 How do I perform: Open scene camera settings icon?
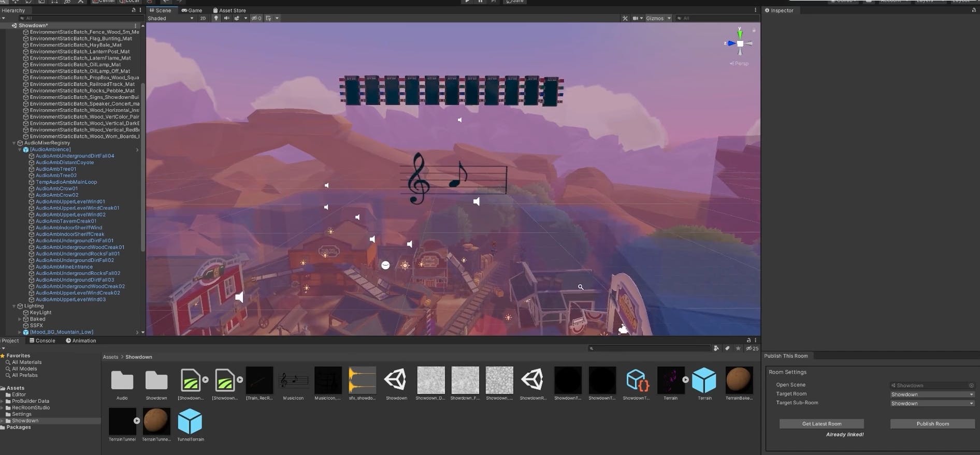pyautogui.click(x=636, y=18)
